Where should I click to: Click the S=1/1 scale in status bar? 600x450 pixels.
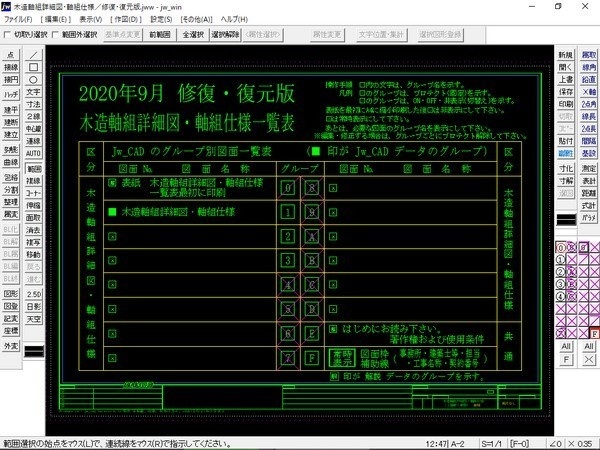pos(491,444)
